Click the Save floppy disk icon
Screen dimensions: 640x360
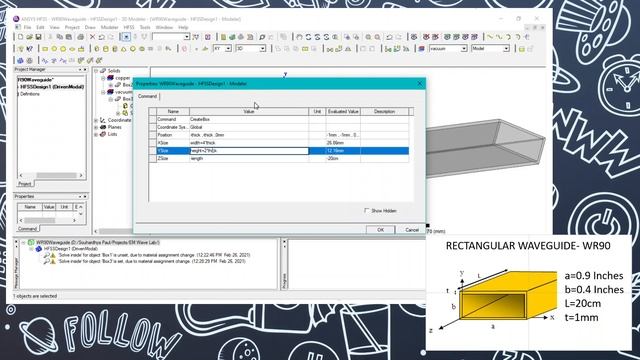tap(38, 37)
